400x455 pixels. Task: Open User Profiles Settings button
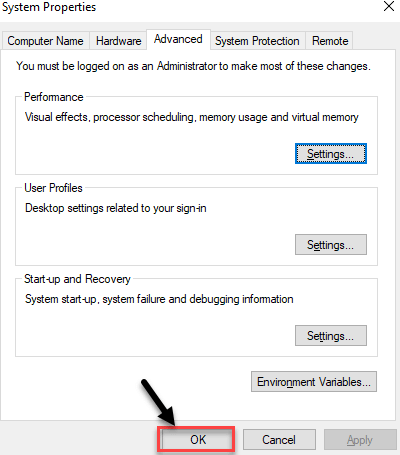tap(331, 245)
